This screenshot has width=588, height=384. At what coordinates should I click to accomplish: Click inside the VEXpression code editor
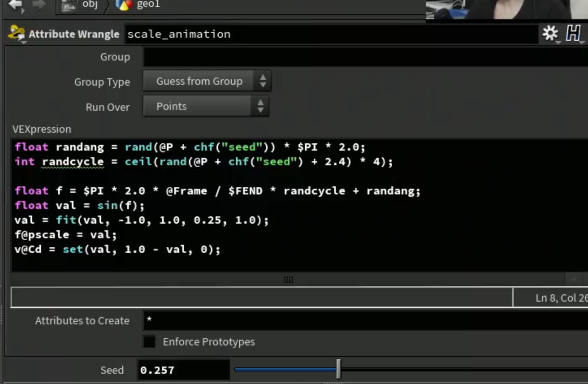coord(300,205)
